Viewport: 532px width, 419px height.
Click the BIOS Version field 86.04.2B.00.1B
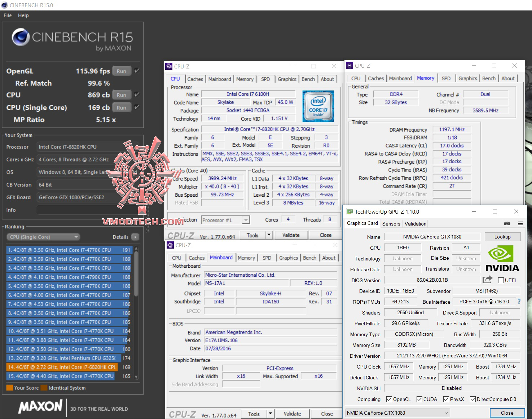432,280
